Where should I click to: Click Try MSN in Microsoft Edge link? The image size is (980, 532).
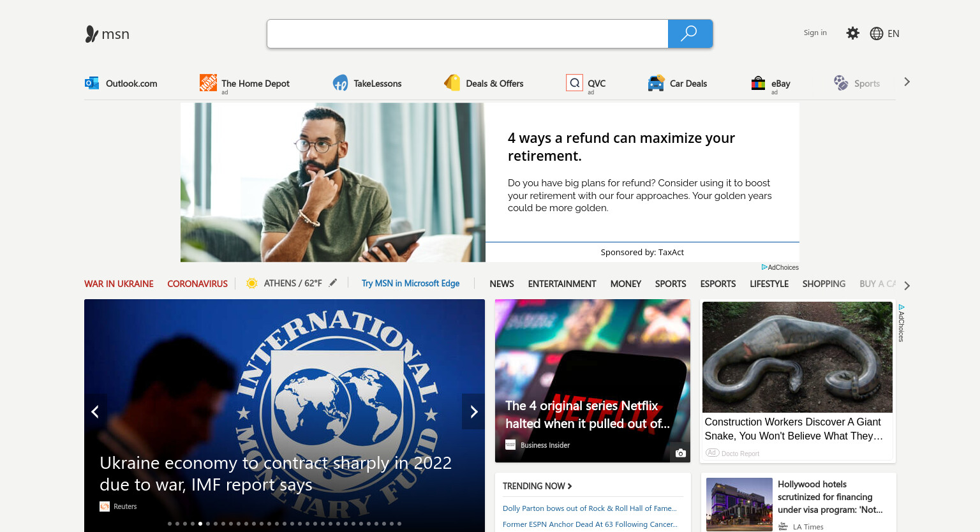coord(410,283)
